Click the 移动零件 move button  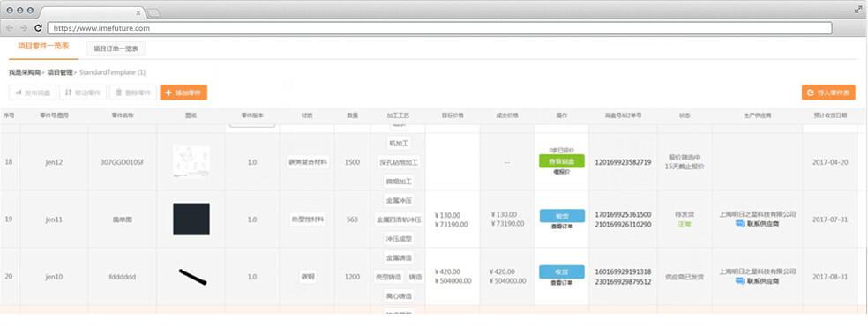coord(83,93)
